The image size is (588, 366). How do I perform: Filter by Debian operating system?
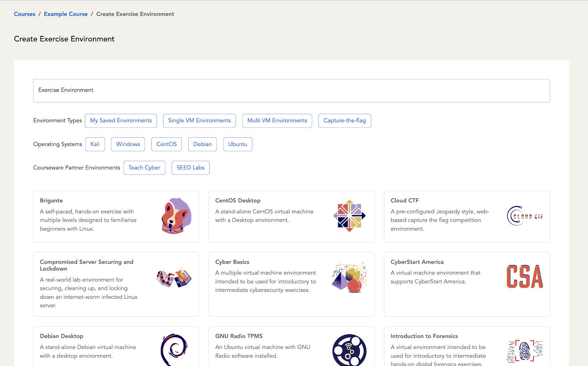tap(202, 144)
